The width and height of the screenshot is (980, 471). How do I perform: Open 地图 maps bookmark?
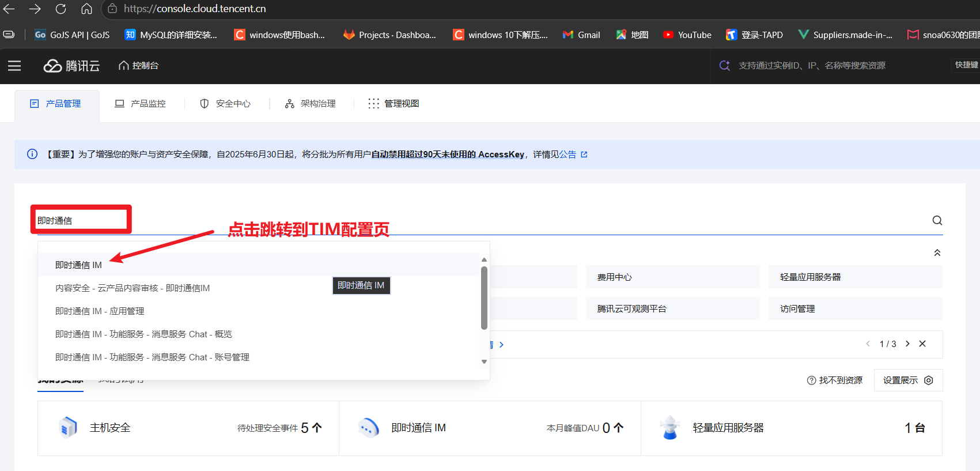[x=632, y=35]
